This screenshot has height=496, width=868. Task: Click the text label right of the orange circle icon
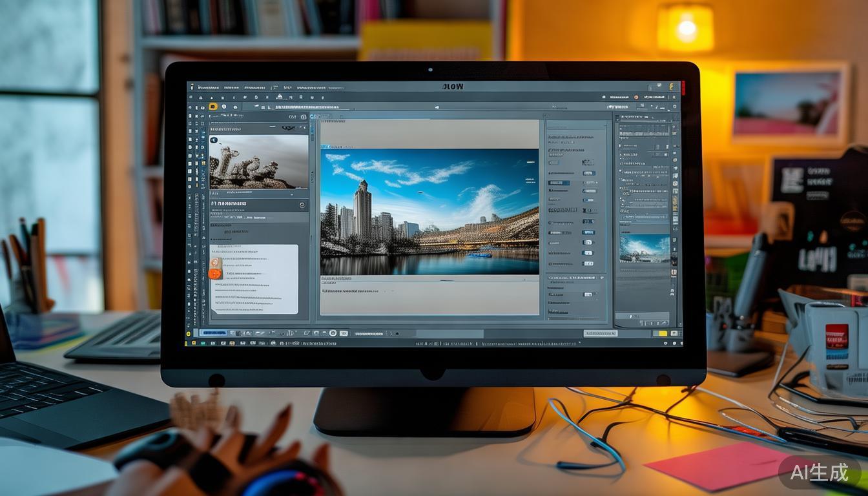(x=656, y=97)
